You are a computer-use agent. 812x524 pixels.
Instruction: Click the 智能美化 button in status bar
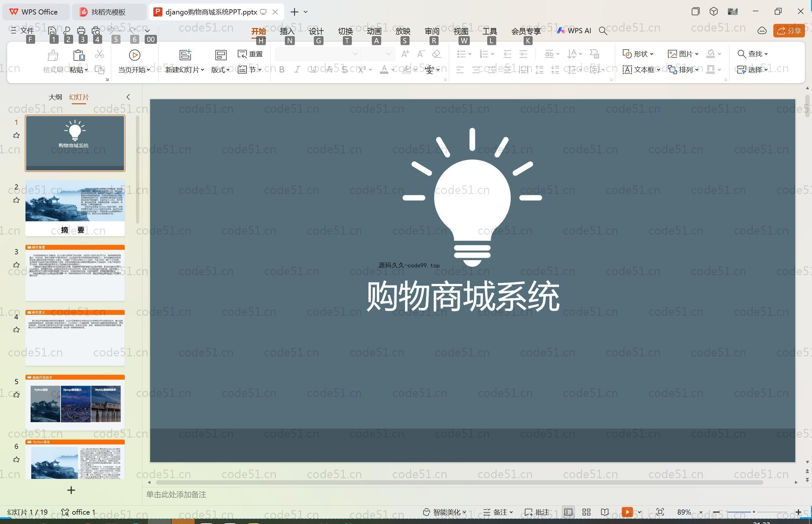pos(444,512)
